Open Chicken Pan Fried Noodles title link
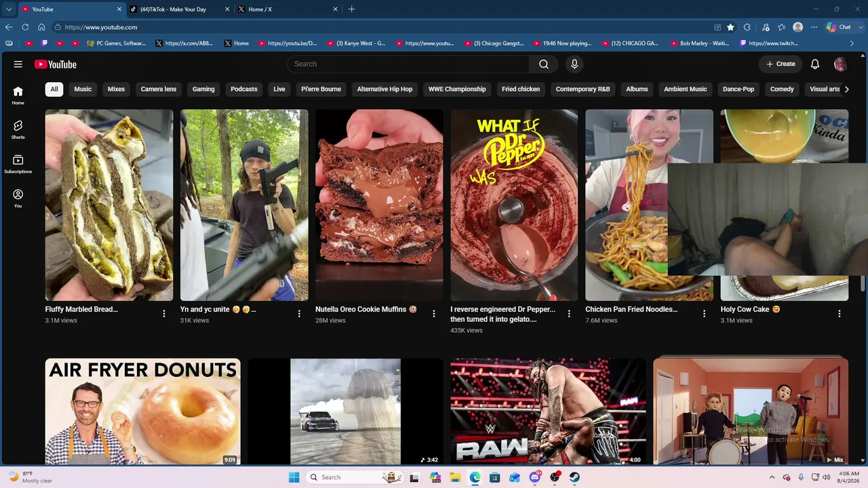This screenshot has height=488, width=868. tap(631, 309)
